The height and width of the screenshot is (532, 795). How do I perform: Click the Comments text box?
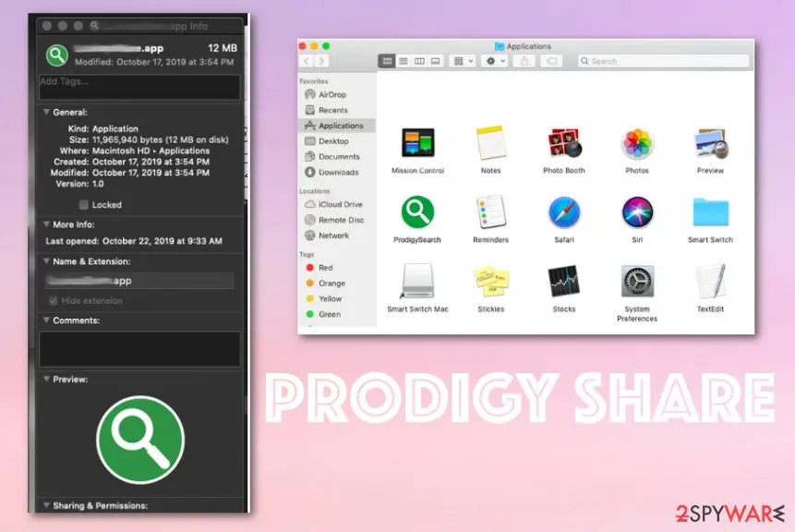coord(139,349)
